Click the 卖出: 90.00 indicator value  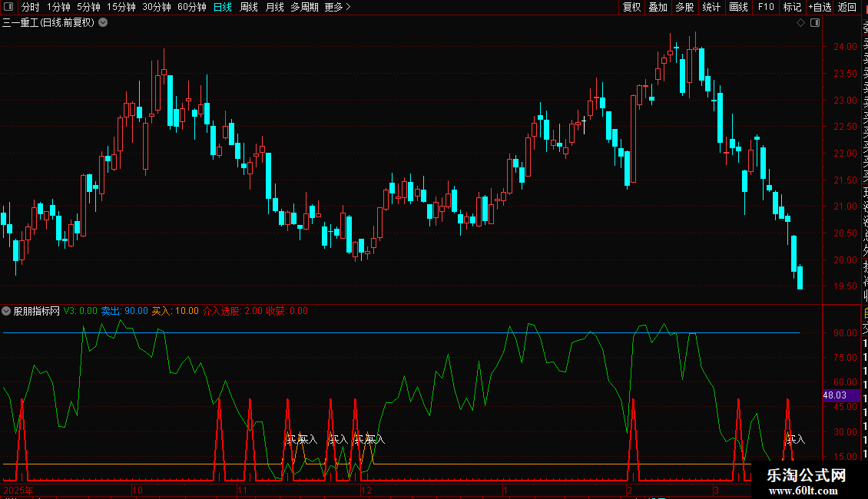[124, 311]
